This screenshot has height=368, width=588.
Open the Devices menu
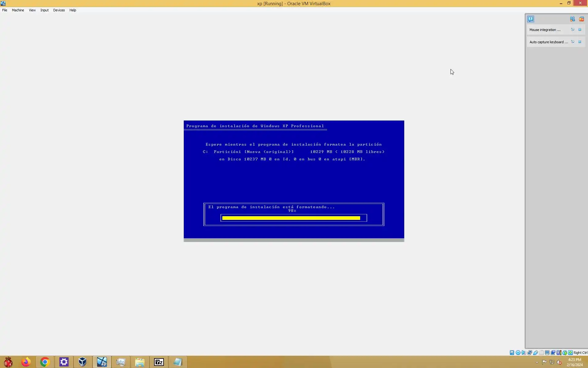pos(59,10)
